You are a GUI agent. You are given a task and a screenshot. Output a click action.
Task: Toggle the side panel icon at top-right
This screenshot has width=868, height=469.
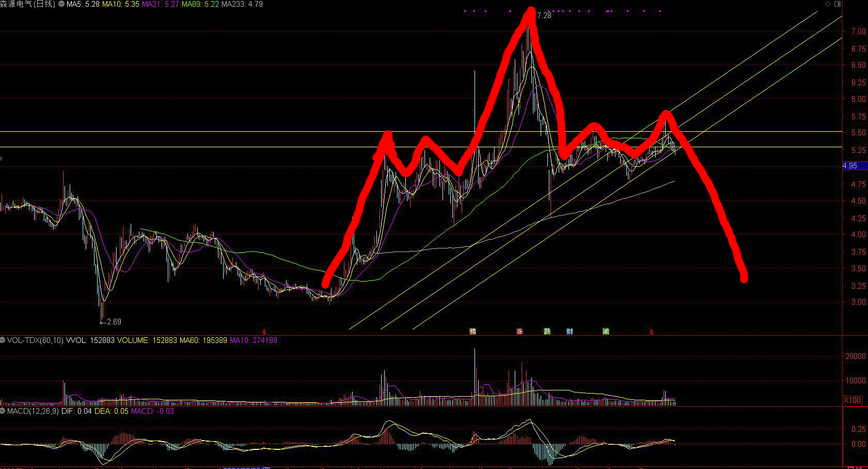(x=838, y=4)
